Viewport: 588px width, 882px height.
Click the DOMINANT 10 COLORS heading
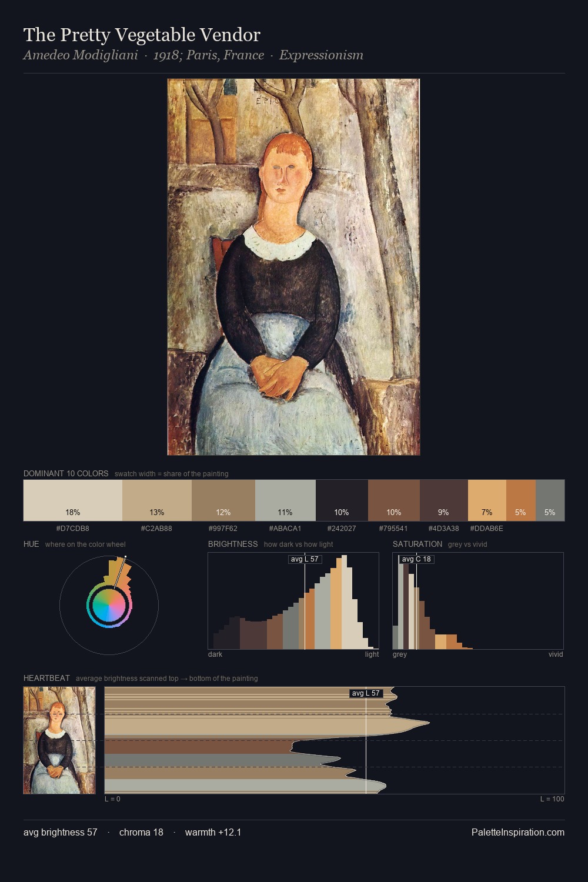66,473
